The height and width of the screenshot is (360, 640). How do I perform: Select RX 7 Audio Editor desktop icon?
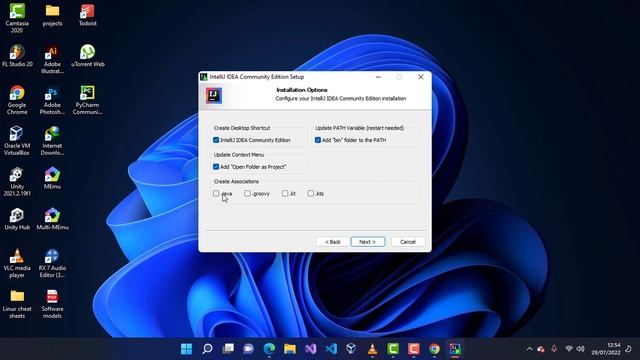tap(53, 263)
